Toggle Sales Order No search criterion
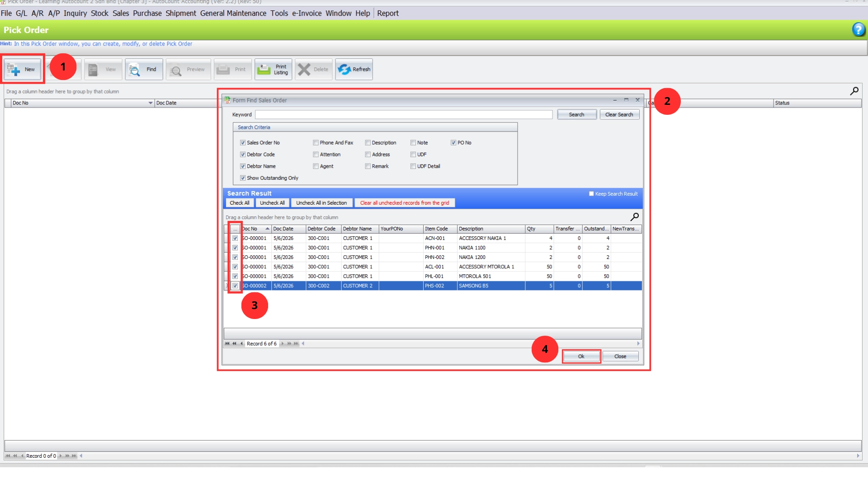 click(243, 143)
